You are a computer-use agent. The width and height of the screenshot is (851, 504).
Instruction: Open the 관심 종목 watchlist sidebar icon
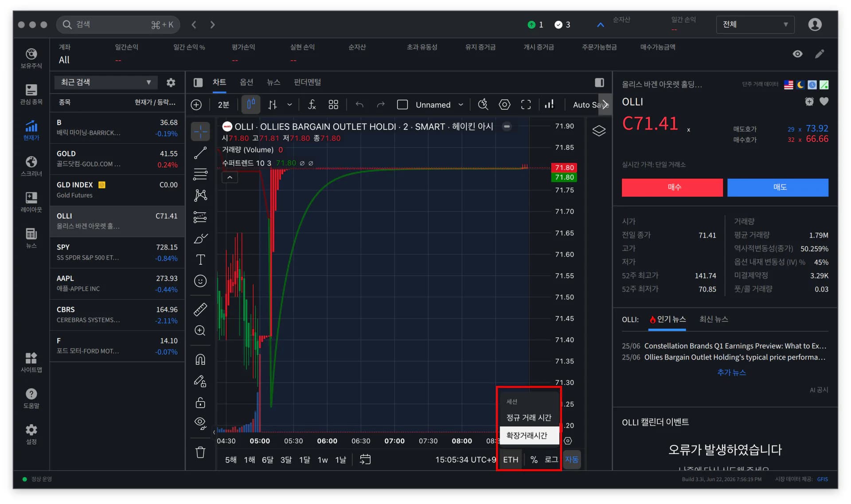31,94
